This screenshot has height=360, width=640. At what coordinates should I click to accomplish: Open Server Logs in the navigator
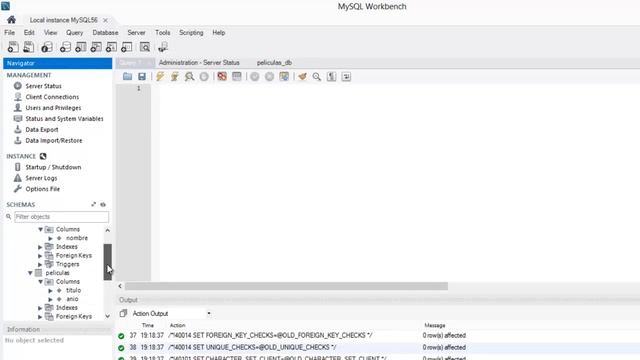[x=41, y=178]
